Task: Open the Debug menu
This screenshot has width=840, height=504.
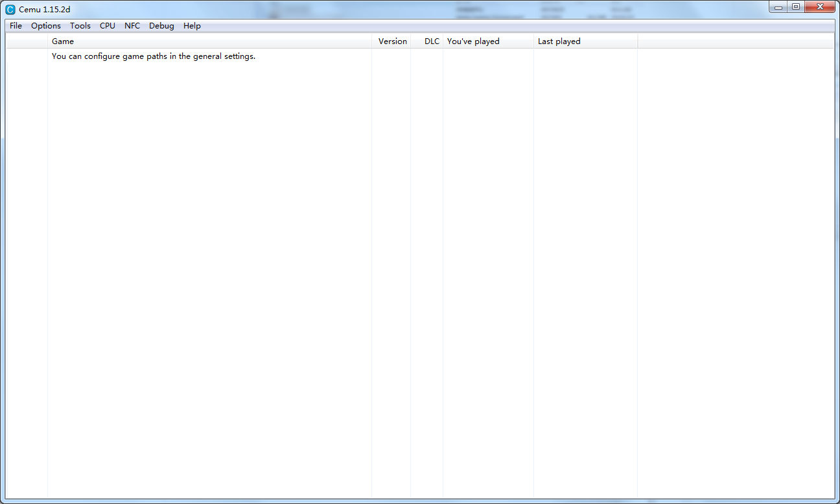Action: coord(161,26)
